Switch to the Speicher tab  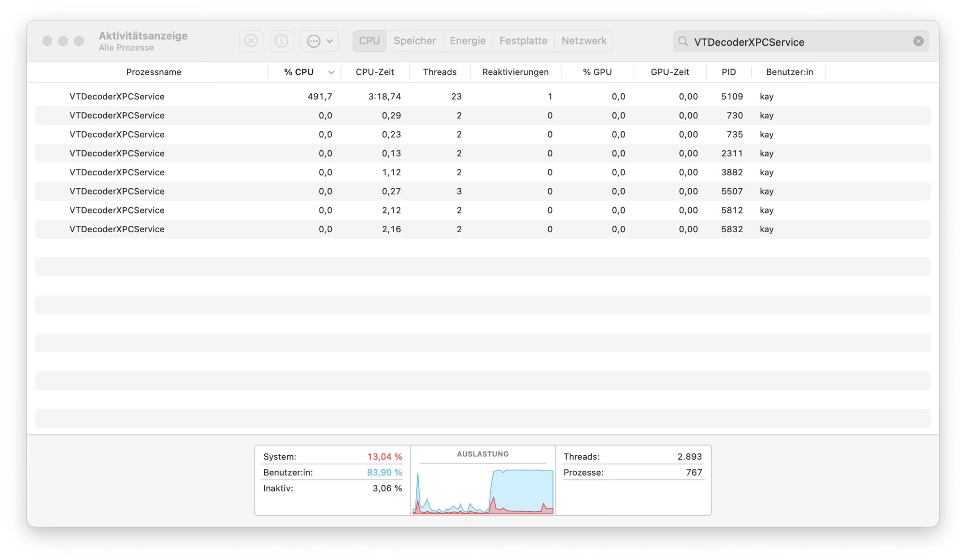click(x=414, y=41)
